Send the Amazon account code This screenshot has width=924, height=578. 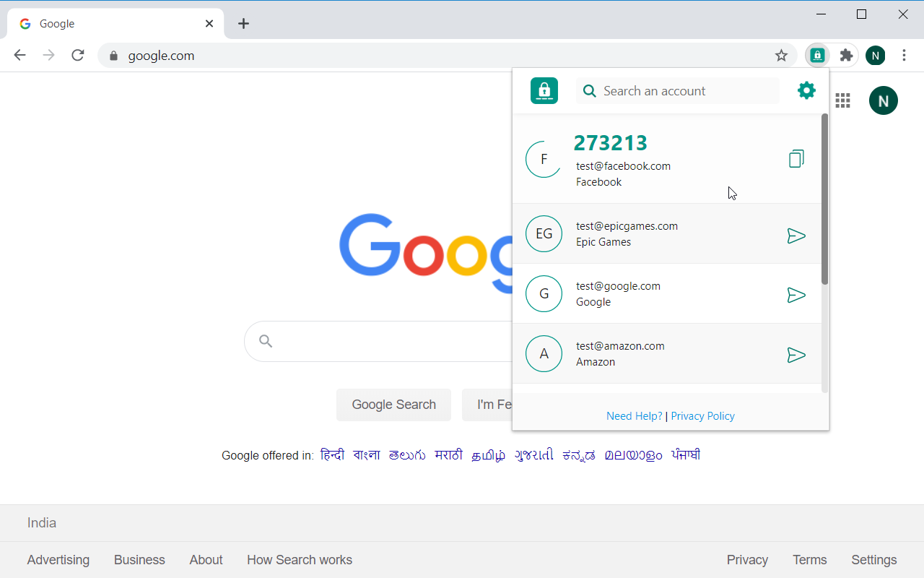coord(796,354)
